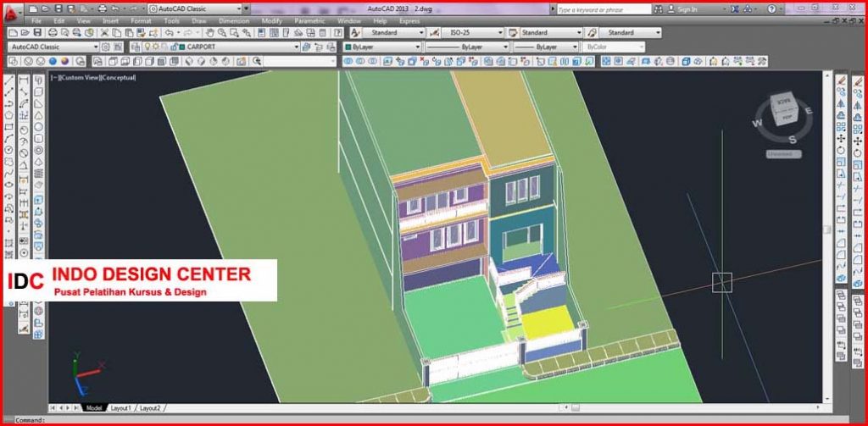Open ByLayer linetype dropdown

pyautogui.click(x=467, y=47)
